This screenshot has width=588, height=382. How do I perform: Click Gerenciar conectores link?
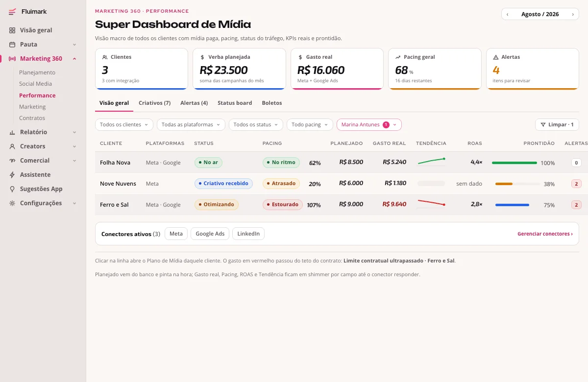point(545,234)
